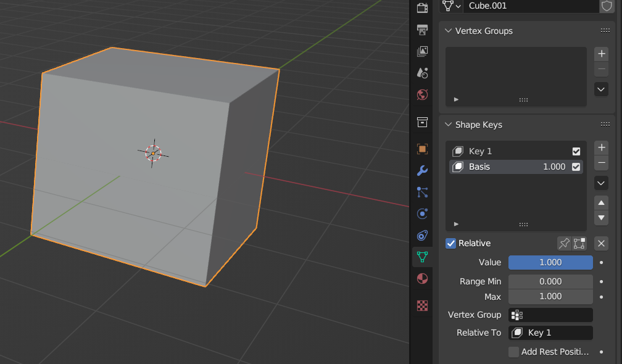Screen dimensions: 622x364
Task: Click the Value slider showing 1.000
Action: (x=550, y=262)
